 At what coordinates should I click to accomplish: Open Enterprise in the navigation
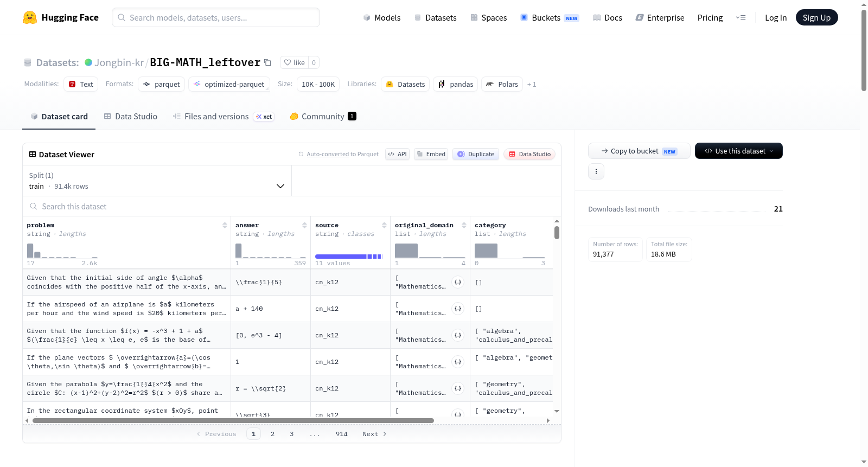tap(660, 17)
